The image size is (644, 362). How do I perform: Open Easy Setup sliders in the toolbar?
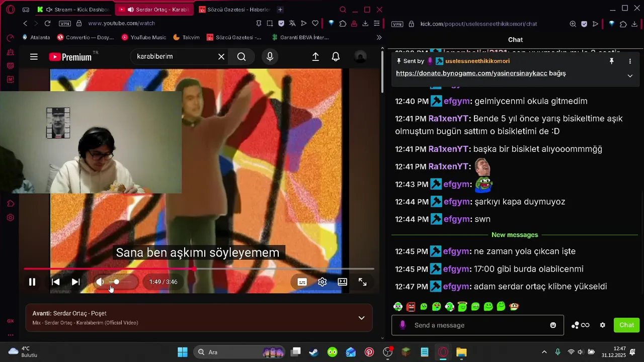[376, 23]
